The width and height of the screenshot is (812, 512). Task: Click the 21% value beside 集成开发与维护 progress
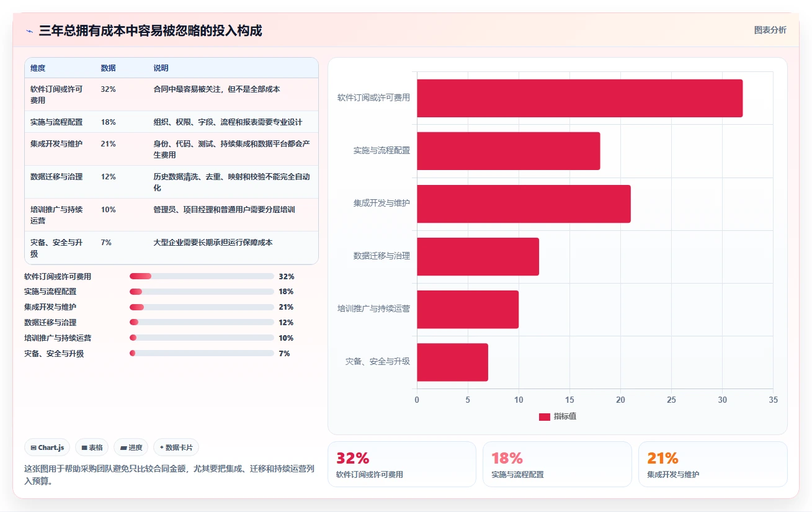pos(286,307)
